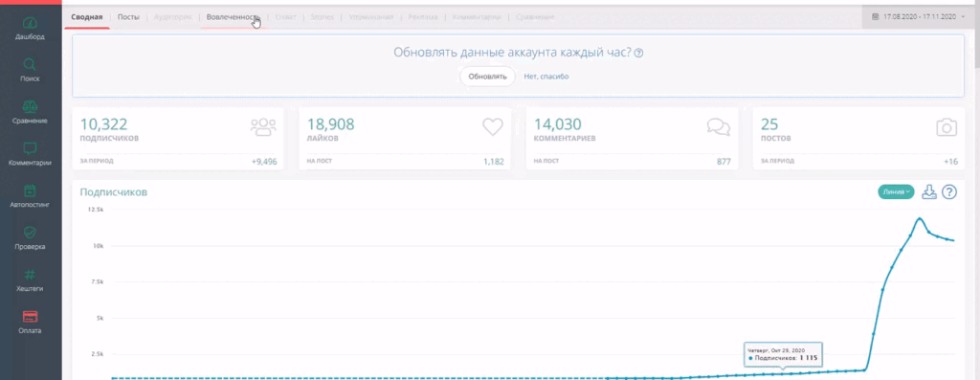The image size is (980, 380).
Task: Click the calendar icon in date range selector
Action: pos(875,17)
